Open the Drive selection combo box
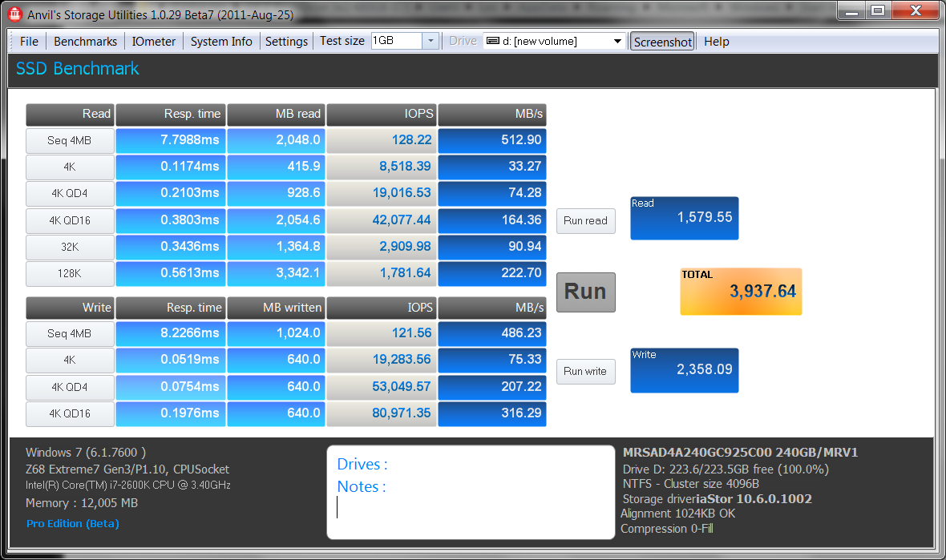The height and width of the screenshot is (560, 946). pyautogui.click(x=554, y=41)
